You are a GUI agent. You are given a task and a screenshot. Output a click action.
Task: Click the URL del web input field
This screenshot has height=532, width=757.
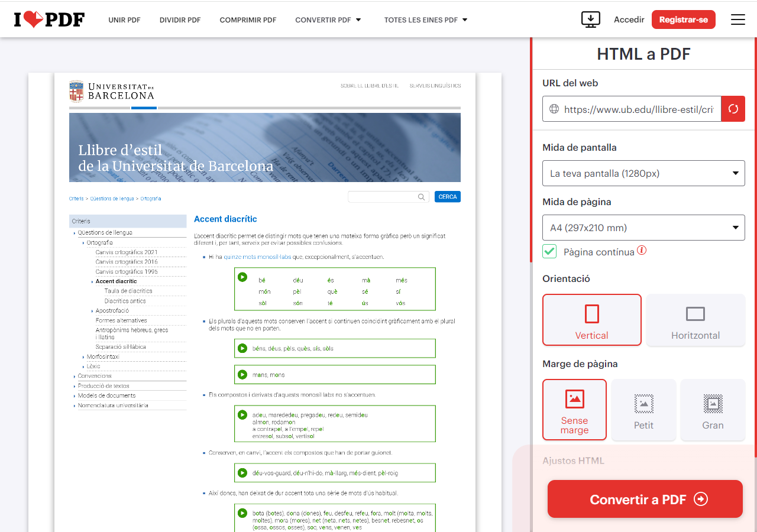639,109
